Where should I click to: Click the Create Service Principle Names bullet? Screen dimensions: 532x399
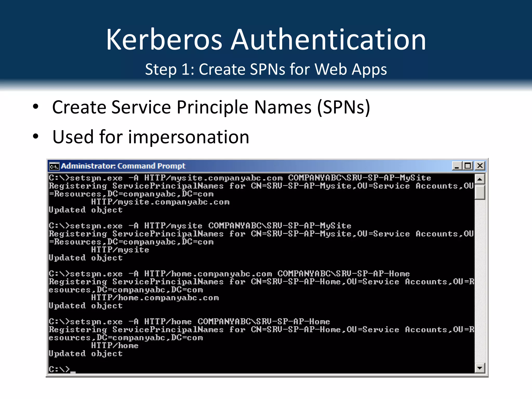pyautogui.click(x=211, y=107)
